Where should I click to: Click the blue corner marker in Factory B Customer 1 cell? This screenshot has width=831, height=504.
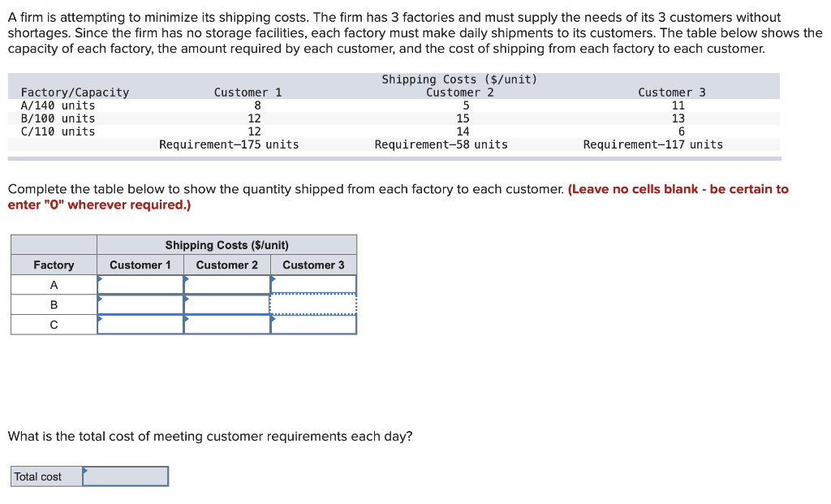(x=101, y=299)
